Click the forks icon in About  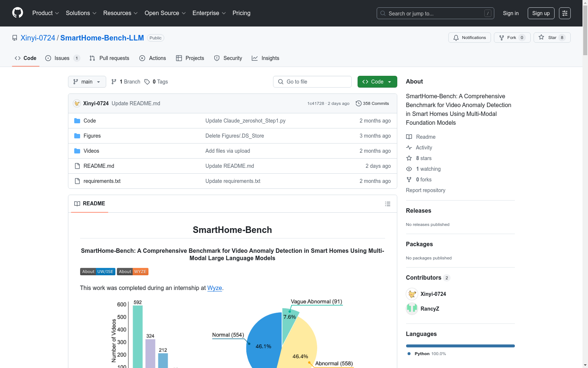(409, 180)
